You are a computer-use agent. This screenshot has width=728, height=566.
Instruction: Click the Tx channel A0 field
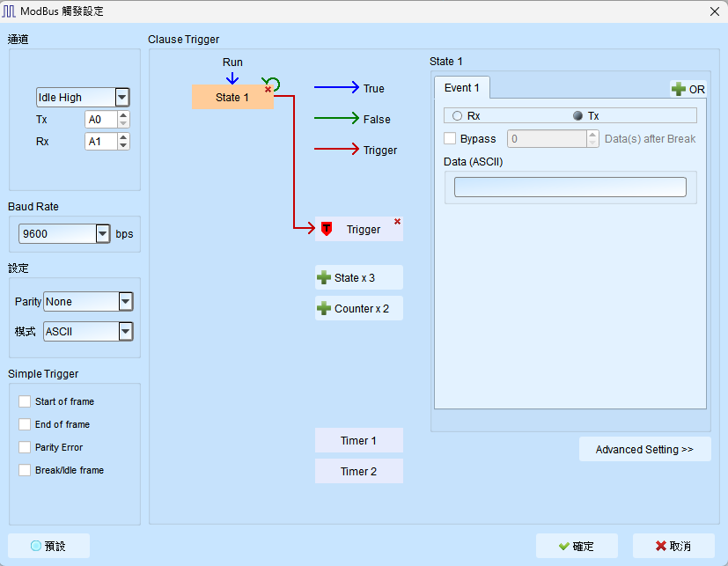point(101,120)
